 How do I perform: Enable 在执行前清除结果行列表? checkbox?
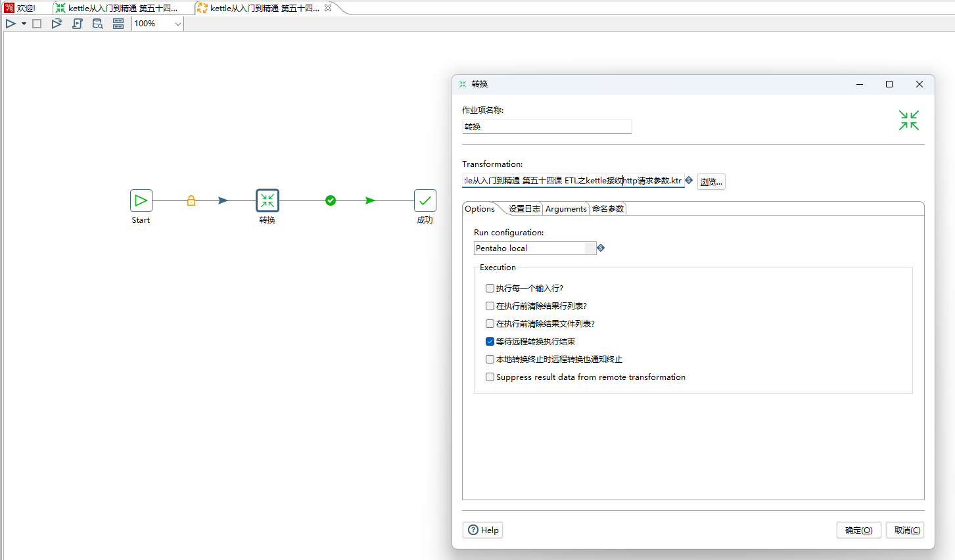490,306
